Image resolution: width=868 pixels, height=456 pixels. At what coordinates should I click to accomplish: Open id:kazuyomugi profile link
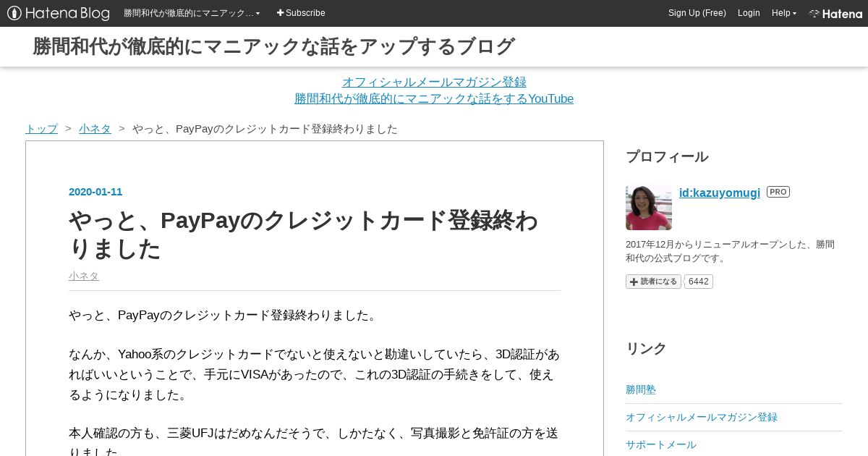tap(720, 193)
